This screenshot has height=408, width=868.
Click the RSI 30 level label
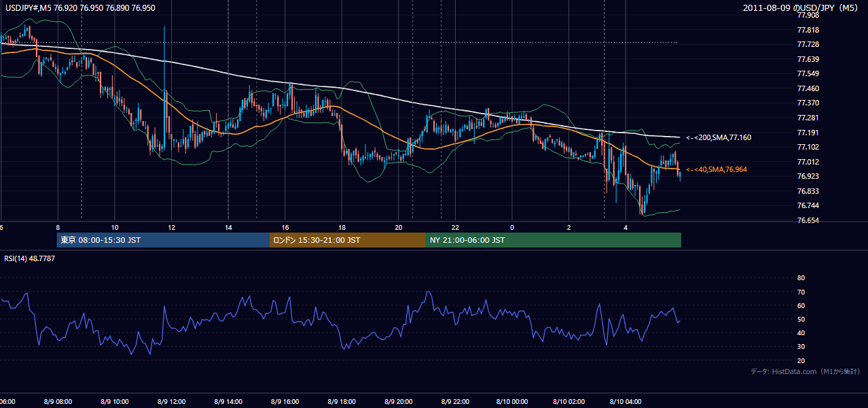(x=801, y=347)
